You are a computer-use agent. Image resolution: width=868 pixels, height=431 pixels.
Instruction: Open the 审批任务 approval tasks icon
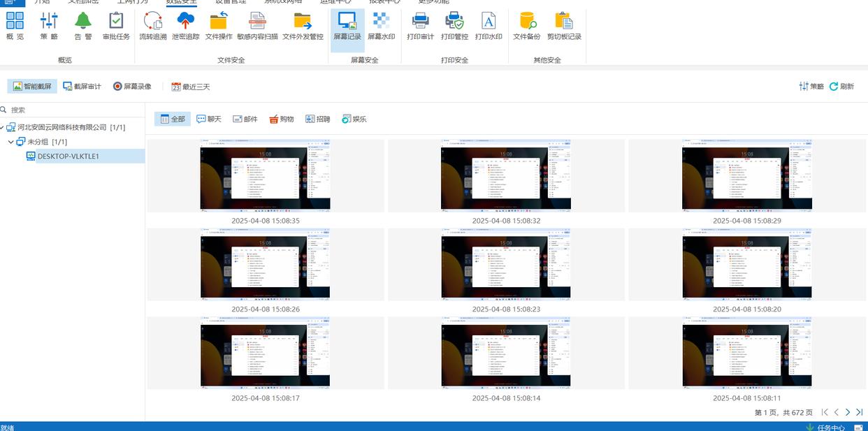click(x=116, y=27)
